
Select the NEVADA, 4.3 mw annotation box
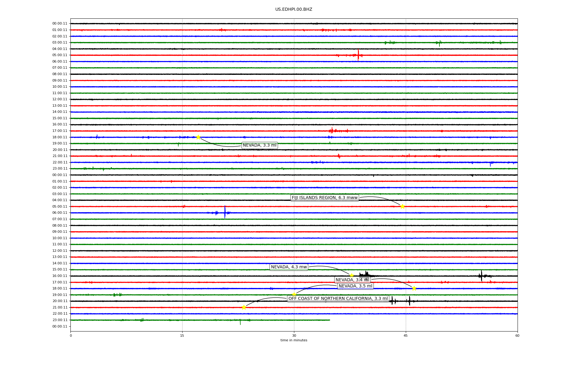click(289, 267)
